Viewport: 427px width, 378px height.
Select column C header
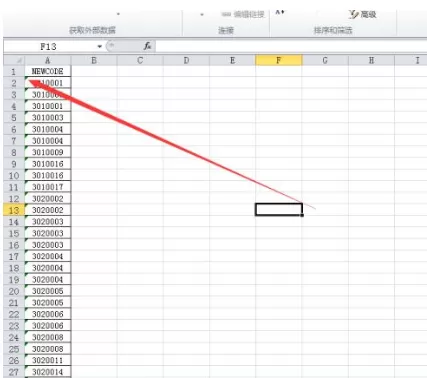[140, 60]
